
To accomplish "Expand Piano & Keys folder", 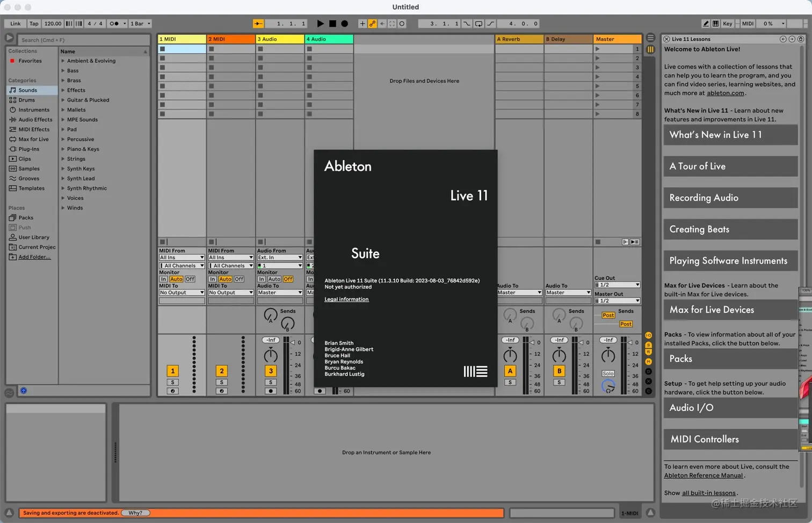I will 63,149.
